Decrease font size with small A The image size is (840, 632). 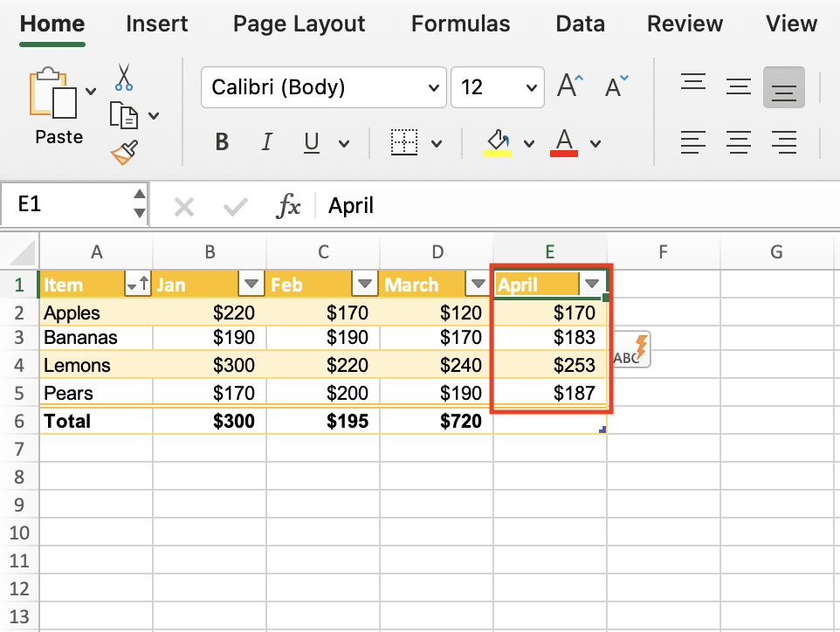point(616,86)
